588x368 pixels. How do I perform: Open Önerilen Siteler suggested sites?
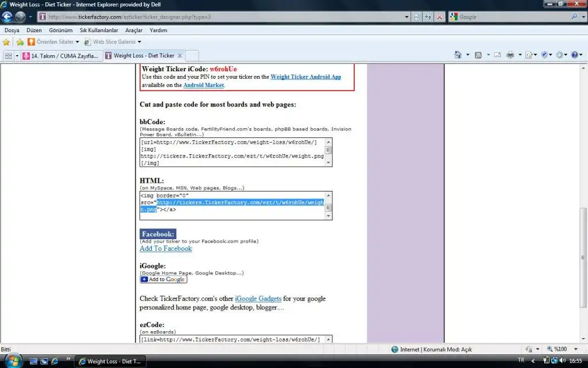[x=53, y=41]
